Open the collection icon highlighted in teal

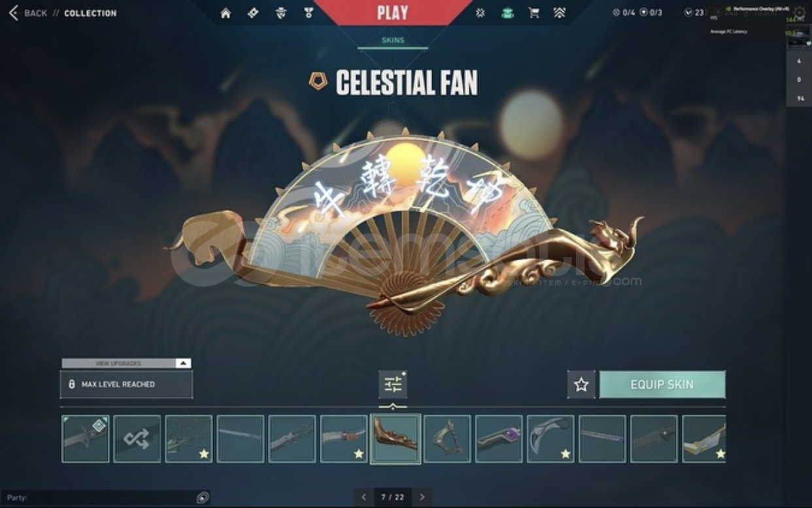(507, 13)
